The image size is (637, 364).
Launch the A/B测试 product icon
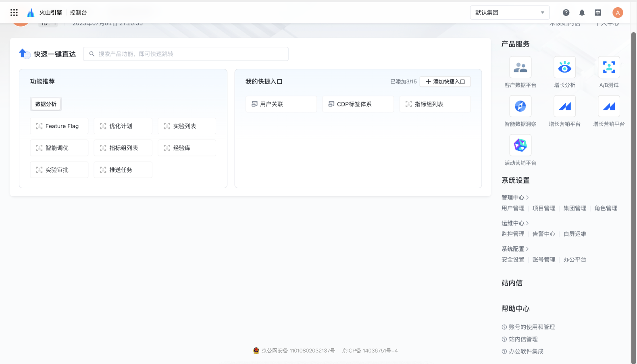click(609, 67)
